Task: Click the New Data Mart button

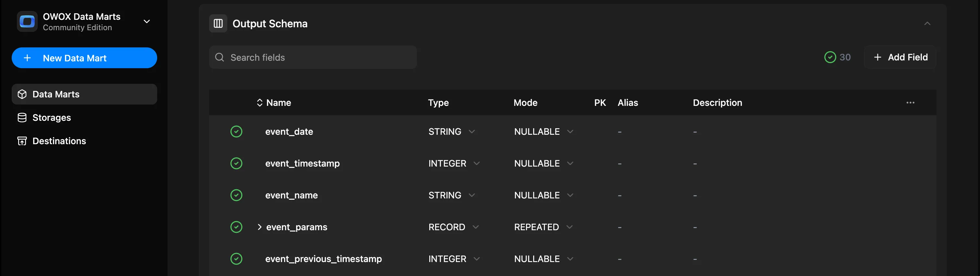Action: [84, 58]
